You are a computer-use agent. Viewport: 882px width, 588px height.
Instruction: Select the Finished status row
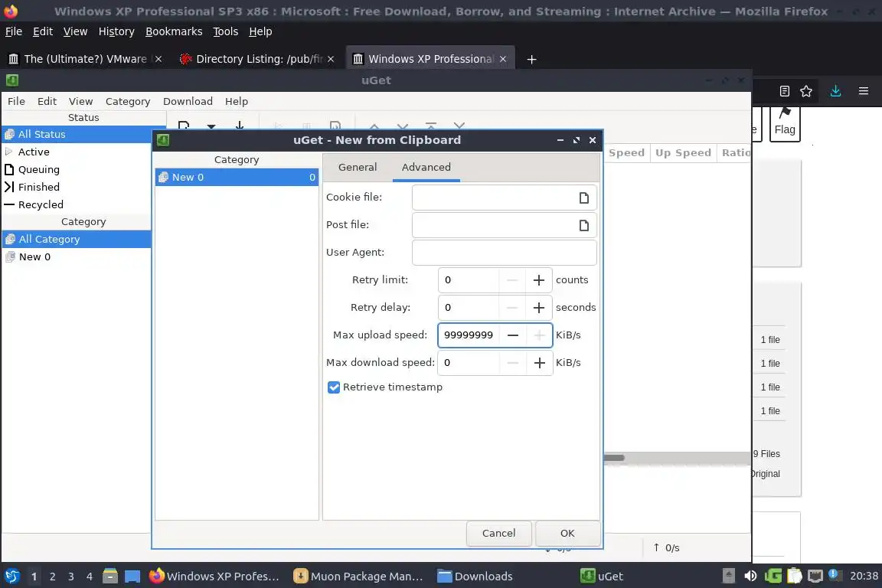coord(76,187)
